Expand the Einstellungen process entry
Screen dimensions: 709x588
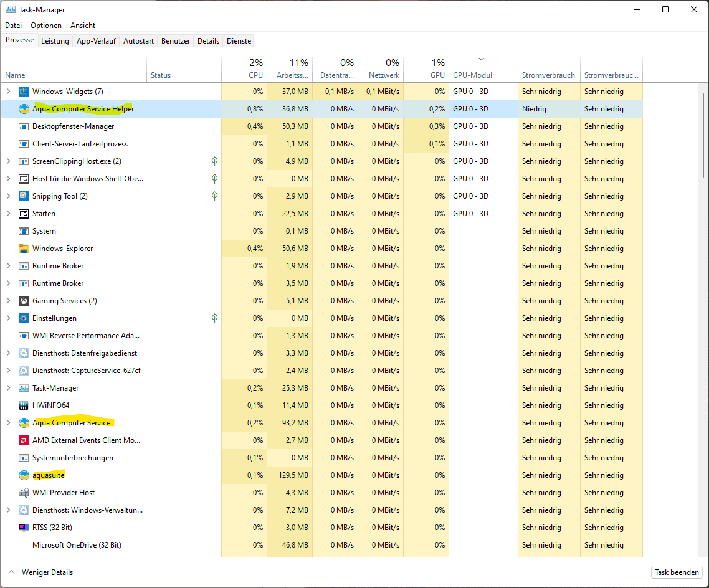(9, 318)
